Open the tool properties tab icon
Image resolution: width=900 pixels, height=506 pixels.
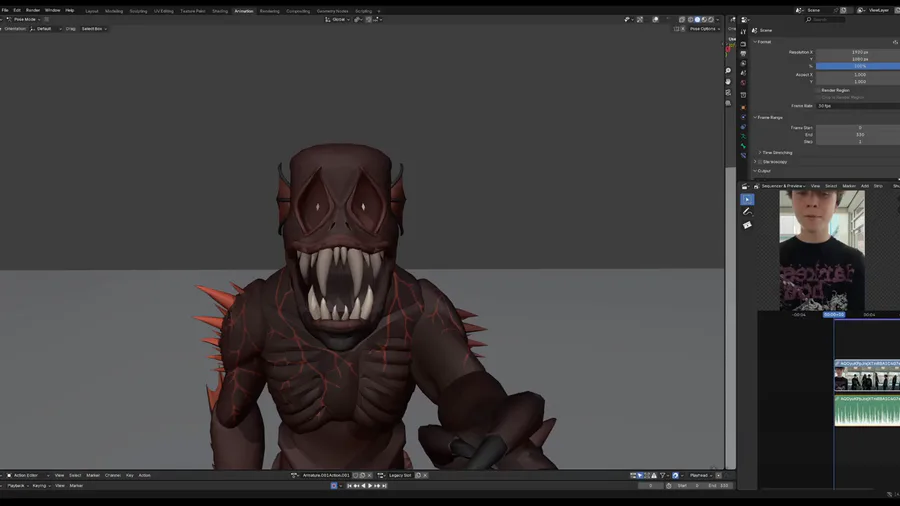click(743, 32)
